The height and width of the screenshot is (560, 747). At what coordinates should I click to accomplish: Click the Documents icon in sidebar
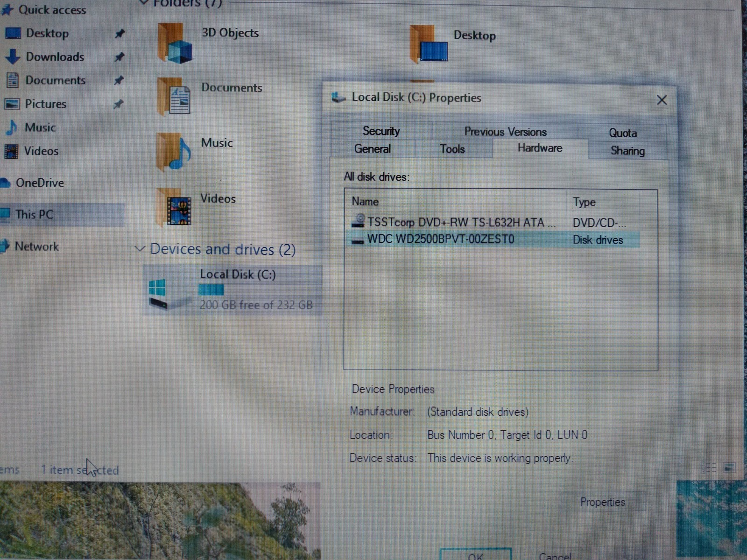[x=13, y=80]
